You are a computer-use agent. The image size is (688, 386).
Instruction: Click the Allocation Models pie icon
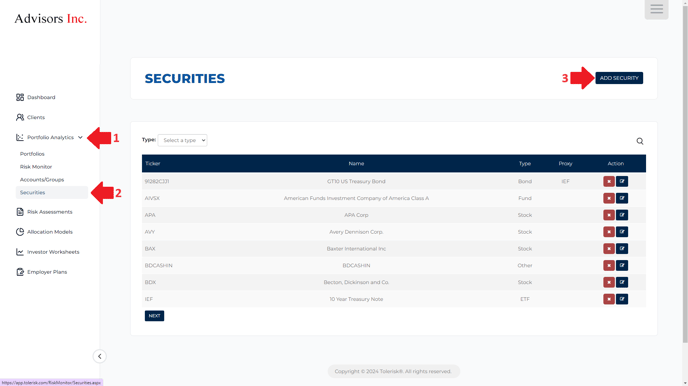click(x=20, y=232)
